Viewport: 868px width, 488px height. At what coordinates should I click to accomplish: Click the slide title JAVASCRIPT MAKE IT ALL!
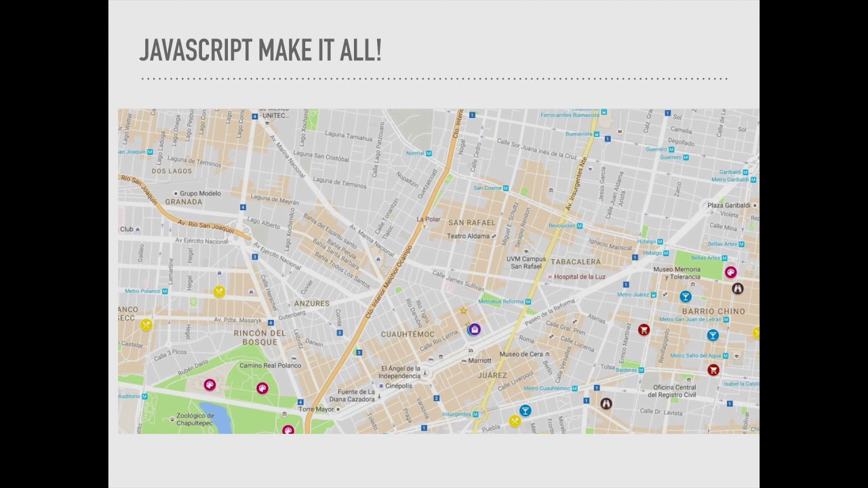pyautogui.click(x=260, y=51)
